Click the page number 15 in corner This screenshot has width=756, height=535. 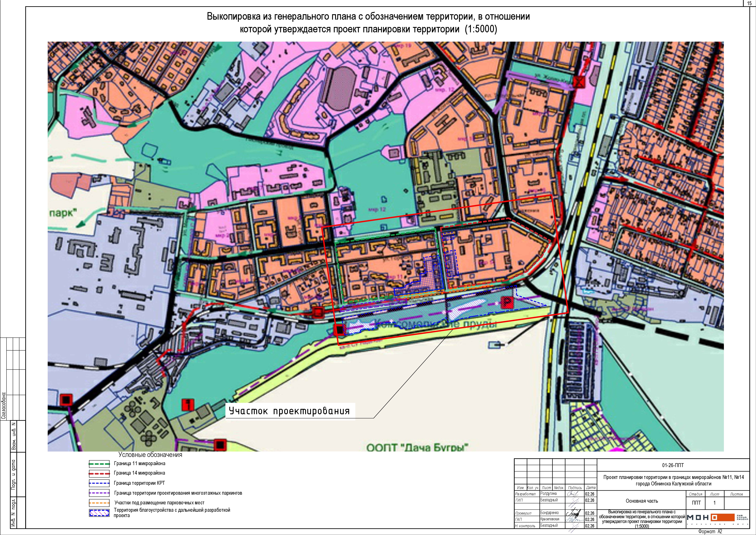point(749,3)
